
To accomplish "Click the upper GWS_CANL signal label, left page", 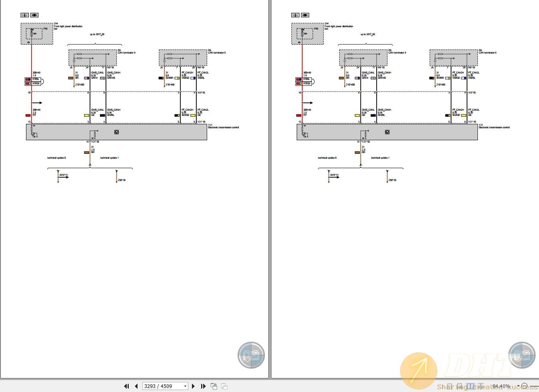I will 98,73.
